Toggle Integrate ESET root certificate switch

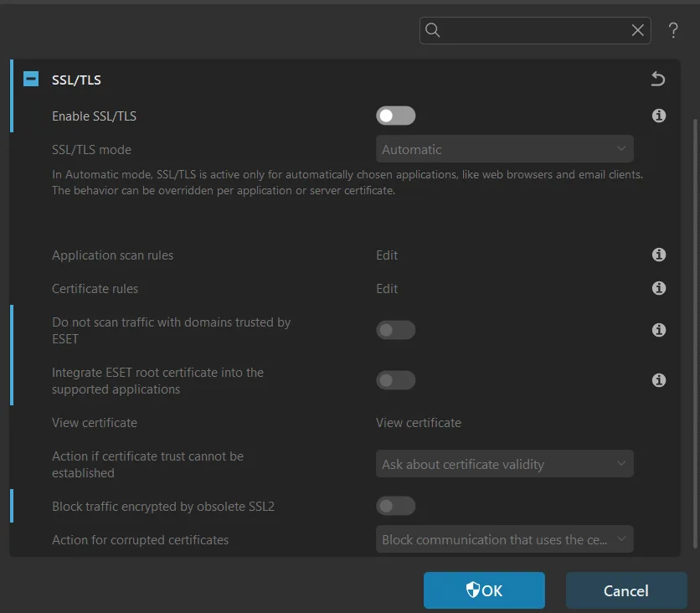(395, 380)
